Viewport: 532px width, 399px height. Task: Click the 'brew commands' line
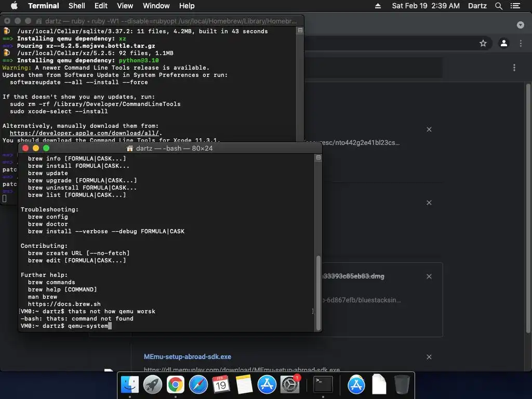pyautogui.click(x=51, y=282)
